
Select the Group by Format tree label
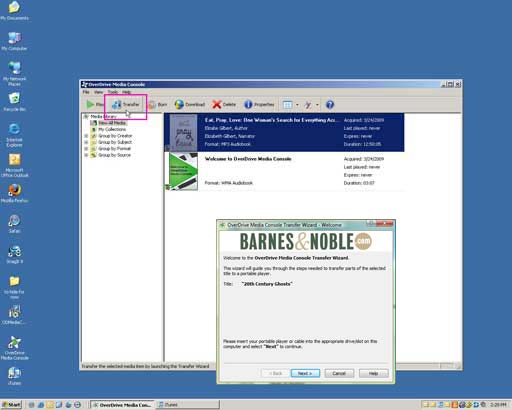click(x=114, y=148)
